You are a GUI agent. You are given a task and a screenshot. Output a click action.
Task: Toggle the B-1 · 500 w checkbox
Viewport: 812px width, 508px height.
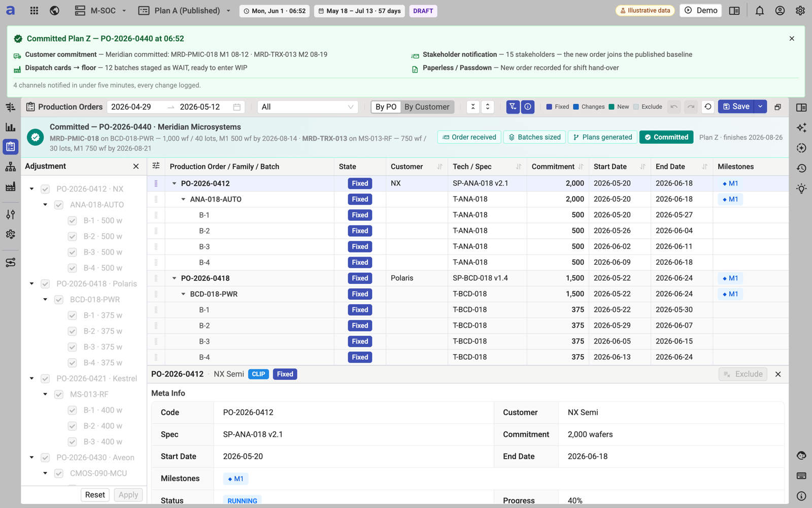[x=72, y=220]
